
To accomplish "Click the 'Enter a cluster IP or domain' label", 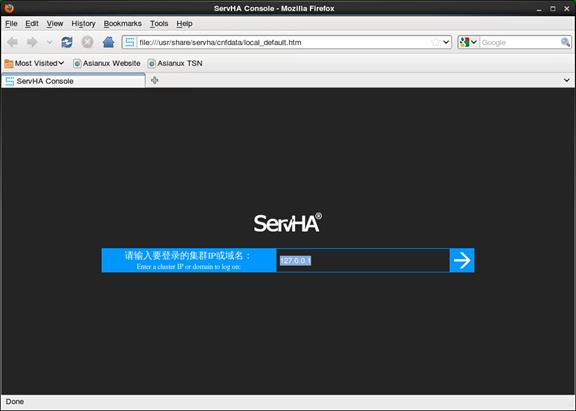I will (188, 267).
